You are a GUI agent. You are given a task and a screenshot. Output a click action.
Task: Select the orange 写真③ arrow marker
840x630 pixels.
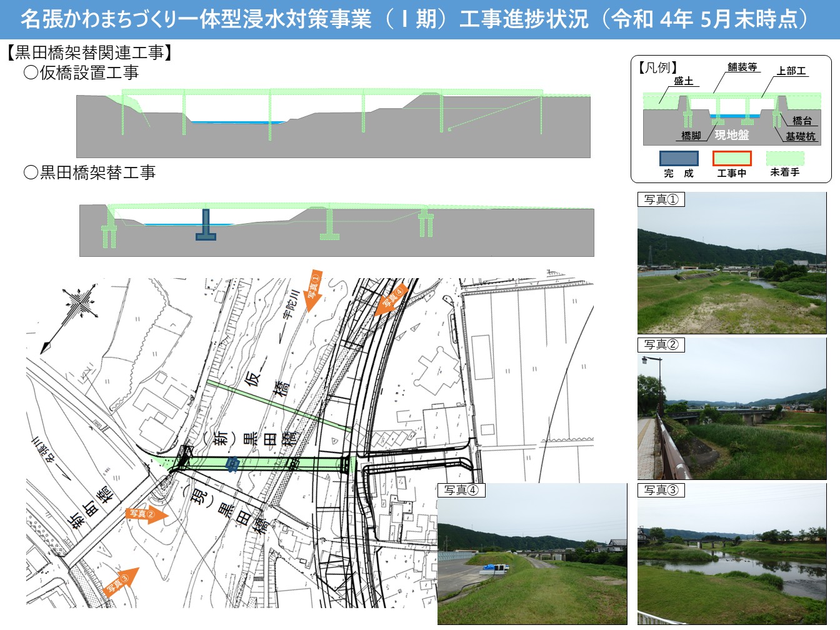click(x=121, y=583)
